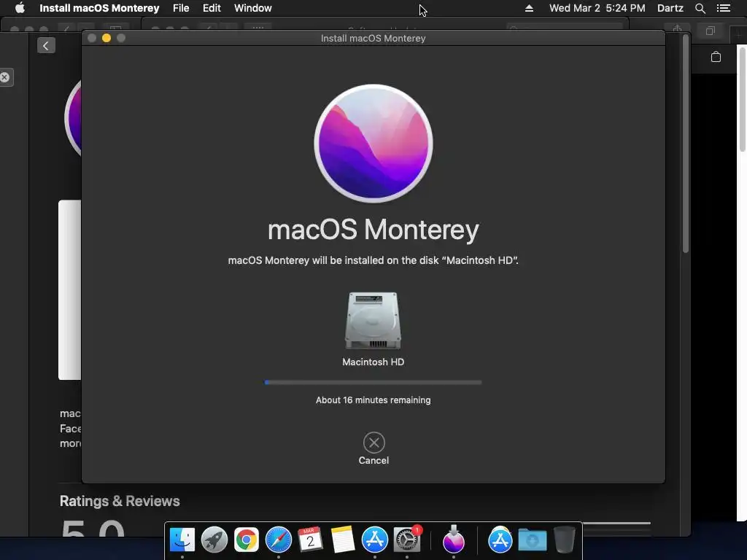Click the bag icon in the background window
The height and width of the screenshot is (560, 747).
coord(716,57)
